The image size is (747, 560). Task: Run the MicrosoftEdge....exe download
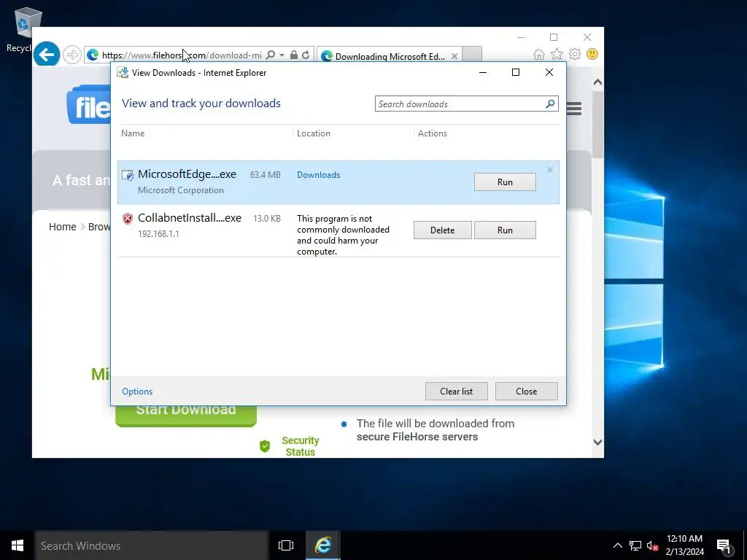[x=505, y=182]
